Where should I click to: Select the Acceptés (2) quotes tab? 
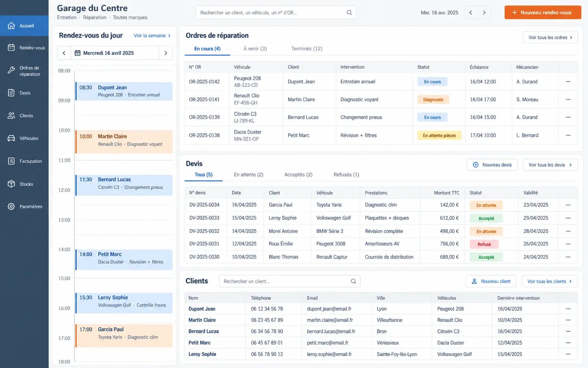point(298,175)
